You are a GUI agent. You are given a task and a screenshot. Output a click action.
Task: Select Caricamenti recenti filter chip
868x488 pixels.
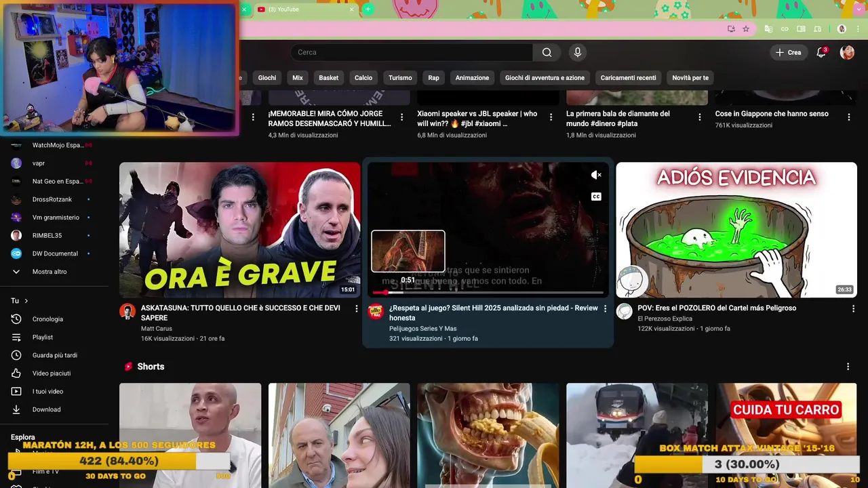[x=629, y=78]
